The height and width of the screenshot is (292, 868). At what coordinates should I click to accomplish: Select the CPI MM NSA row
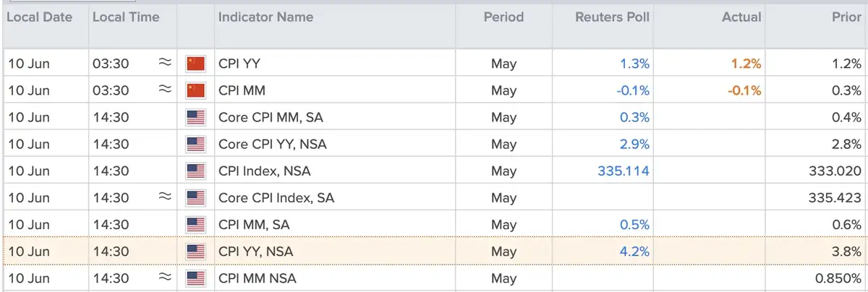click(x=434, y=278)
